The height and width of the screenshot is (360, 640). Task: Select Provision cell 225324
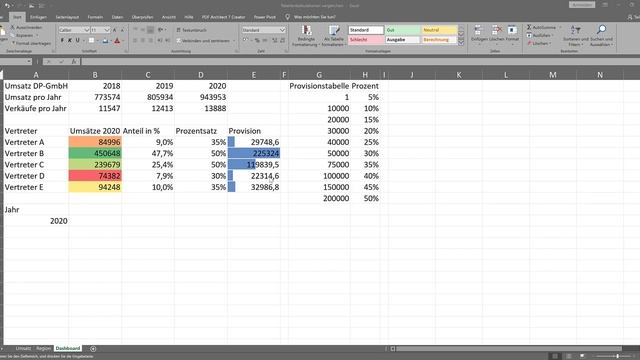[x=254, y=153]
